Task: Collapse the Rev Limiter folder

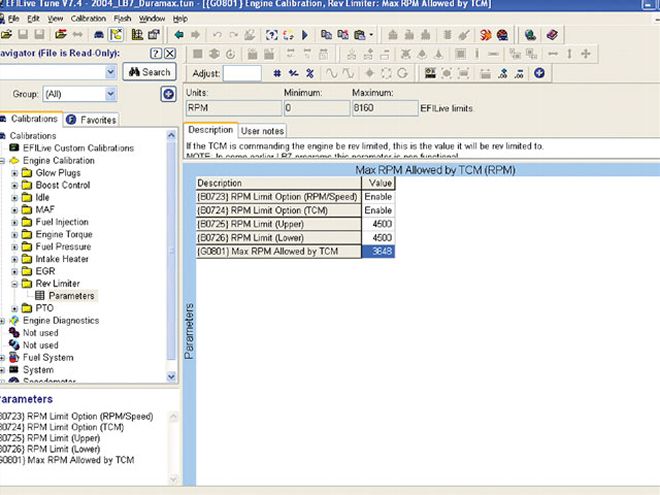Action: click(x=14, y=284)
